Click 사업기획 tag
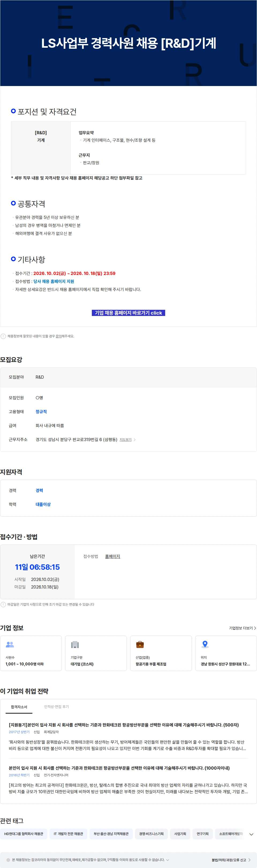Image resolution: width=257 pixels, height=868 pixels. [180, 834]
